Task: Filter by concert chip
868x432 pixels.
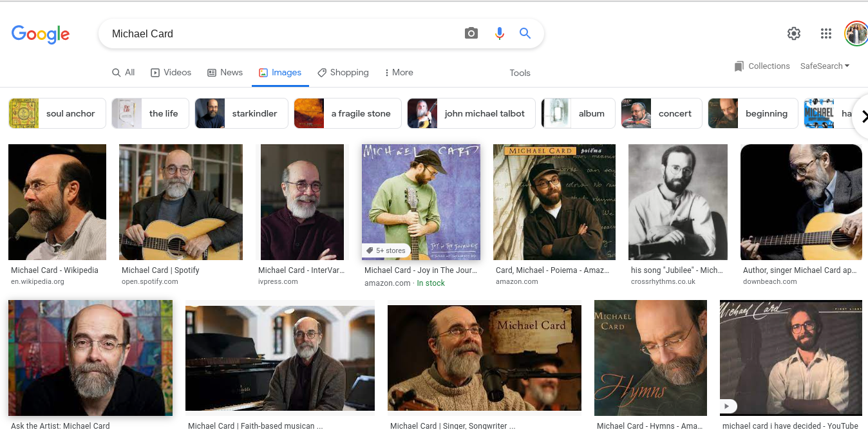Action: click(x=661, y=113)
